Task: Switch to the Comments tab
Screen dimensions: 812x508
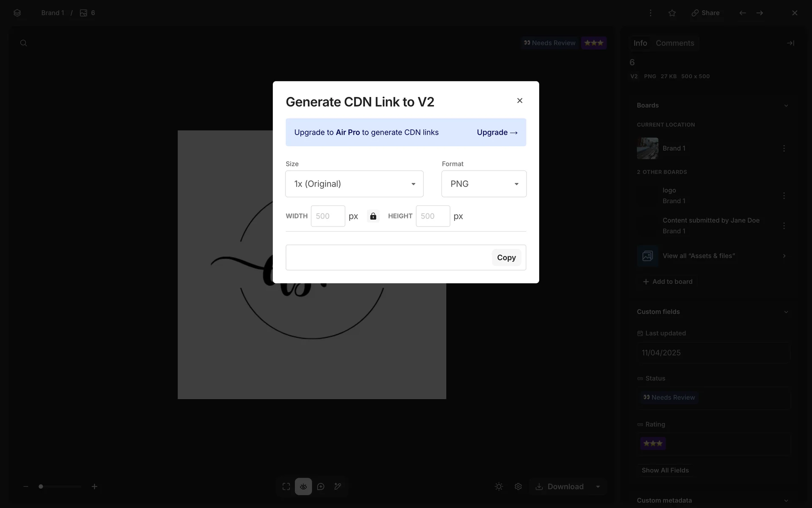Action: (675, 43)
